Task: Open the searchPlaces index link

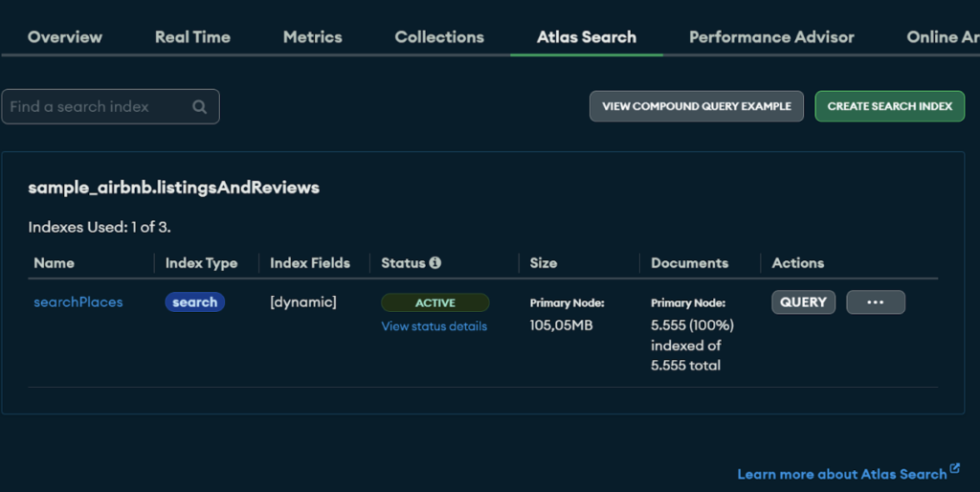Action: point(78,302)
